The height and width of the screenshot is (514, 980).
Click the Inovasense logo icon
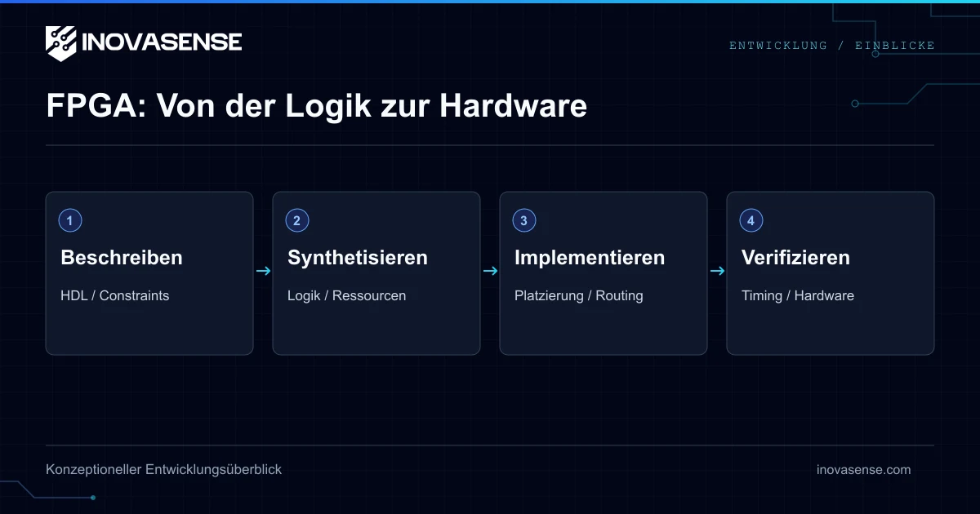coord(61,43)
